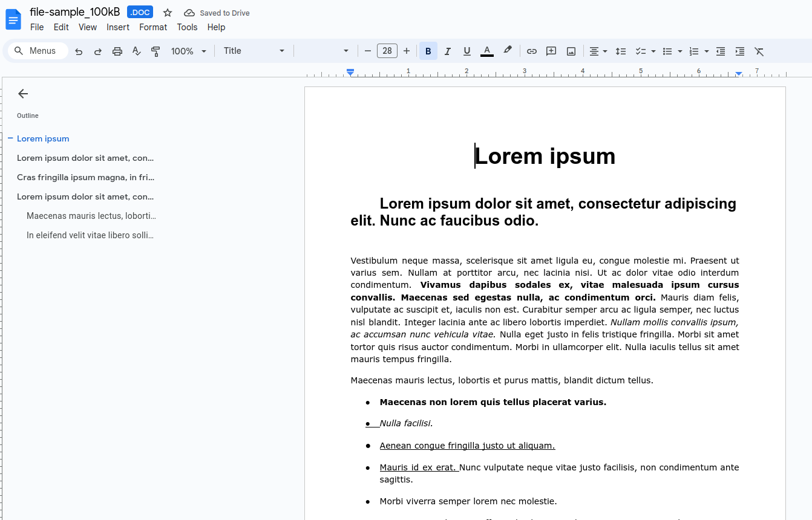
Task: Open the Edit menu
Action: 61,27
